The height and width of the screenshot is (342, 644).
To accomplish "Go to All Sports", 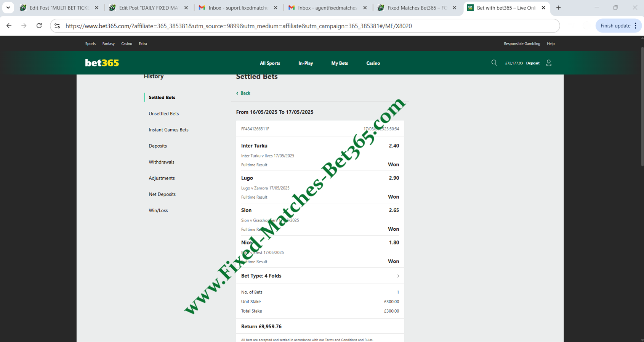I will 270,63.
